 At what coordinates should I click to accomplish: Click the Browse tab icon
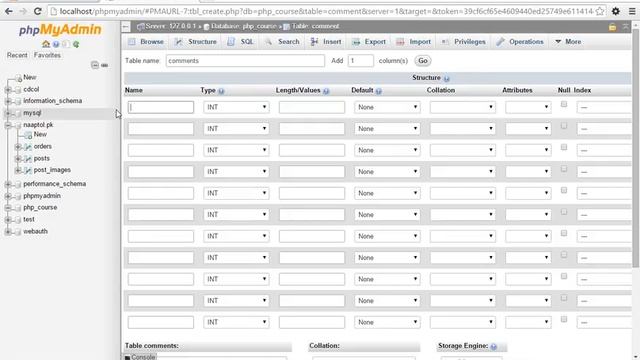132,42
